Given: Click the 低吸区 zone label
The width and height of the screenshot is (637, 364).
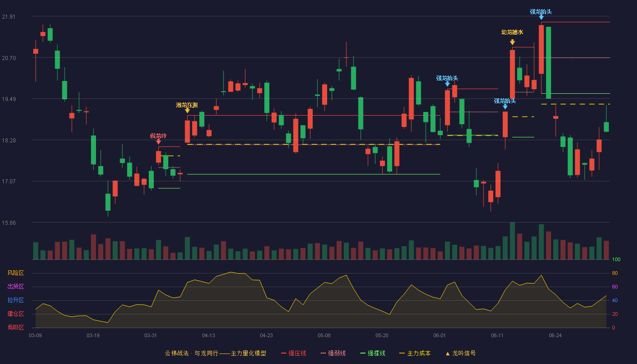Looking at the screenshot, I should coord(15,327).
